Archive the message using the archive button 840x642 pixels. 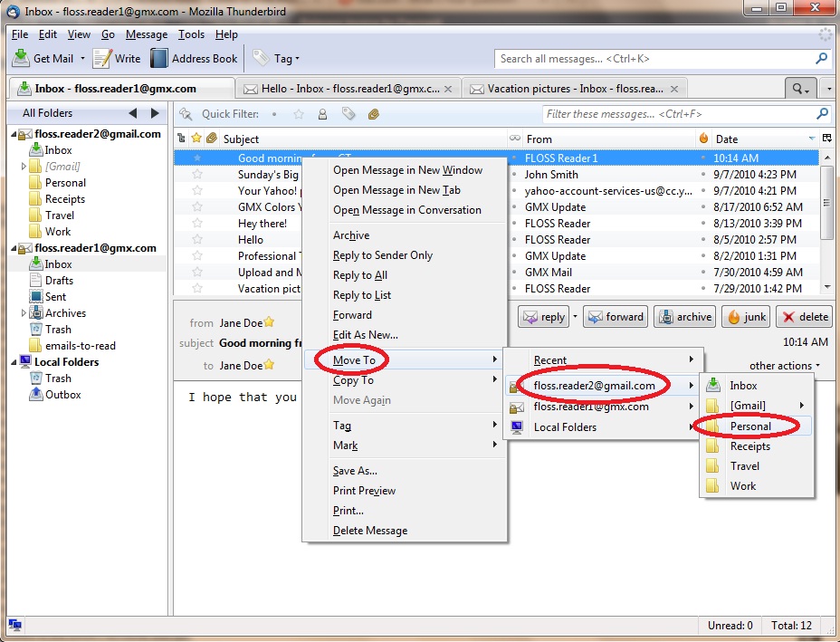[685, 316]
